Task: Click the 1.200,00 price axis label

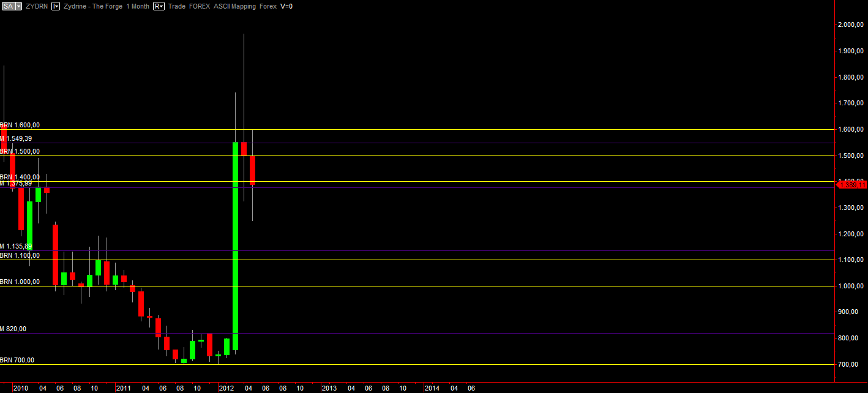Action: coord(850,234)
